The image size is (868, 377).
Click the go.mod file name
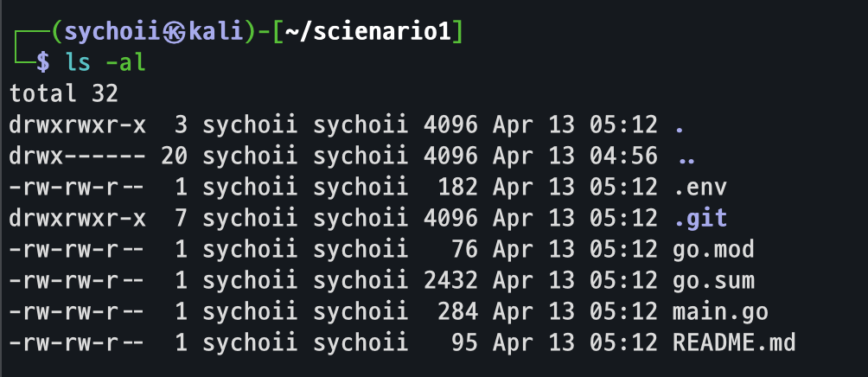point(713,250)
